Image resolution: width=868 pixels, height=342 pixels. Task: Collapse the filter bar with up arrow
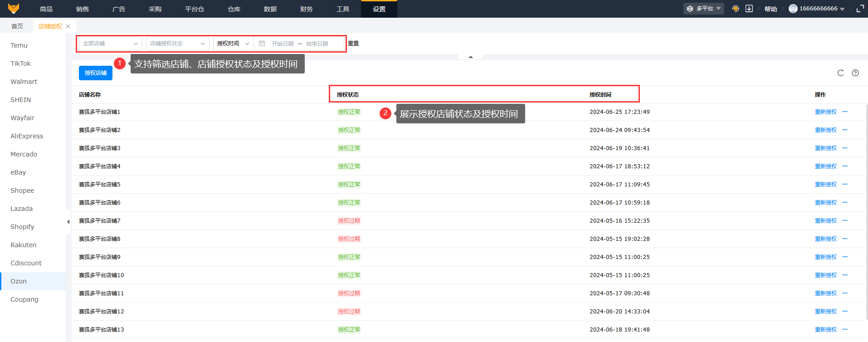(x=471, y=57)
